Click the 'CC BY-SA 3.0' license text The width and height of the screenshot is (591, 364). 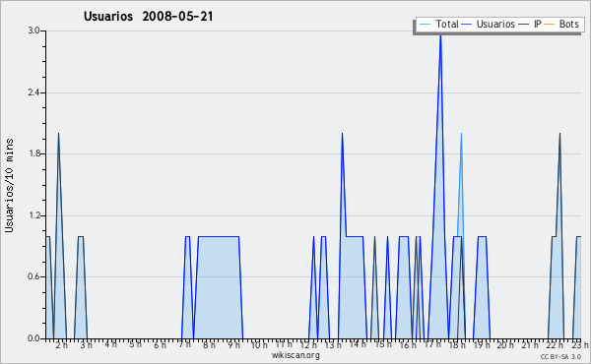coord(560,356)
